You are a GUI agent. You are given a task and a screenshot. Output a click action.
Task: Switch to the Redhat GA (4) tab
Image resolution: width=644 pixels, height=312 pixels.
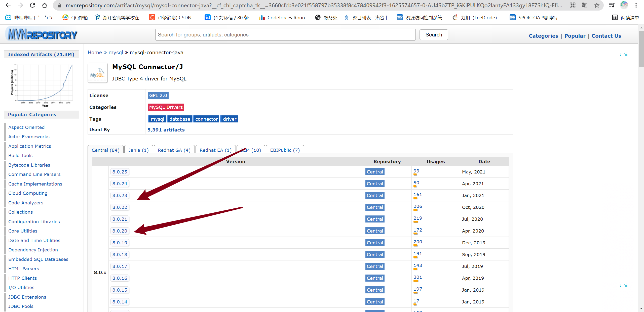point(174,150)
